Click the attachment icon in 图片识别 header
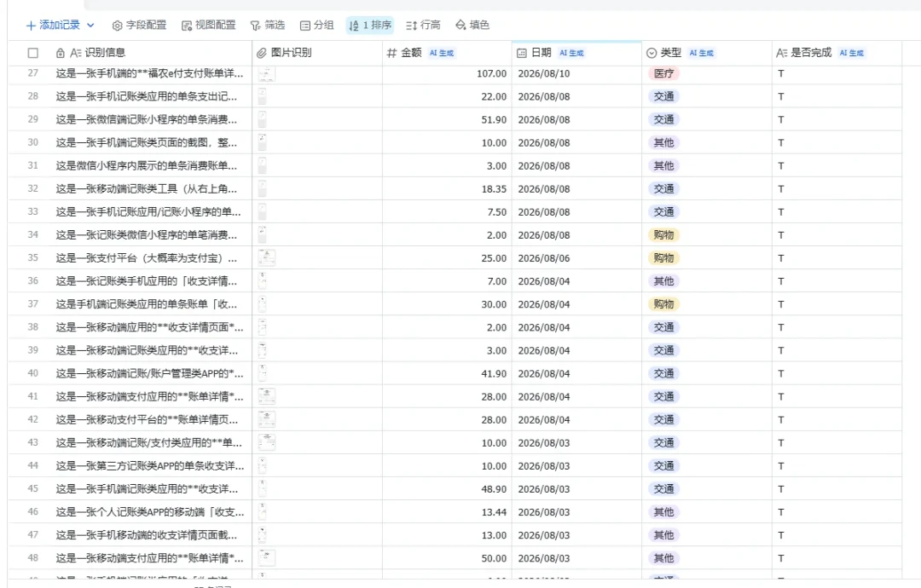The height and width of the screenshot is (588, 921). tap(262, 53)
